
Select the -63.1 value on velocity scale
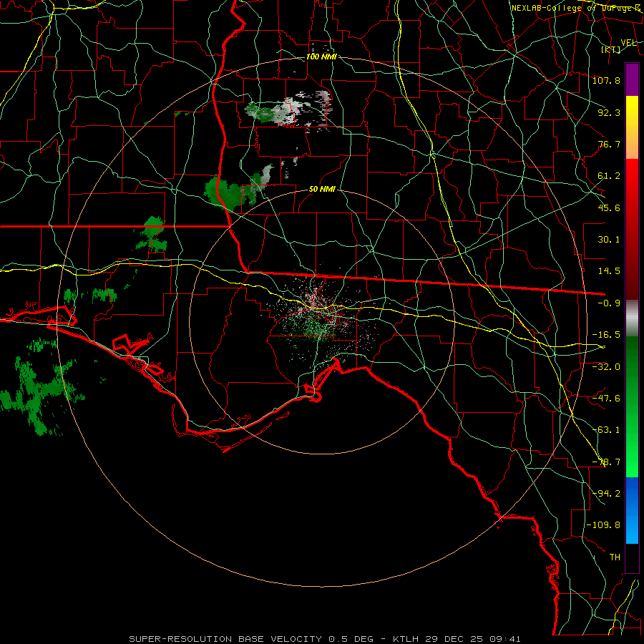coord(606,430)
